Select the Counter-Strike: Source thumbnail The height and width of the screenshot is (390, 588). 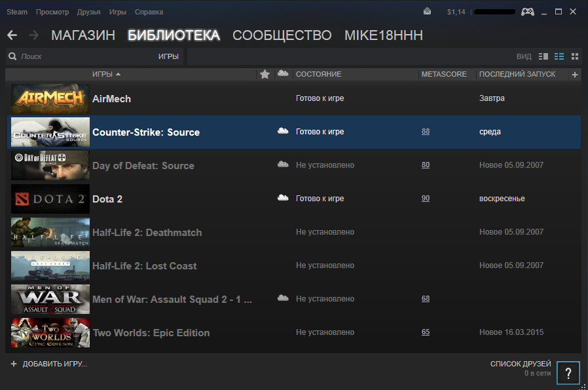pos(50,132)
